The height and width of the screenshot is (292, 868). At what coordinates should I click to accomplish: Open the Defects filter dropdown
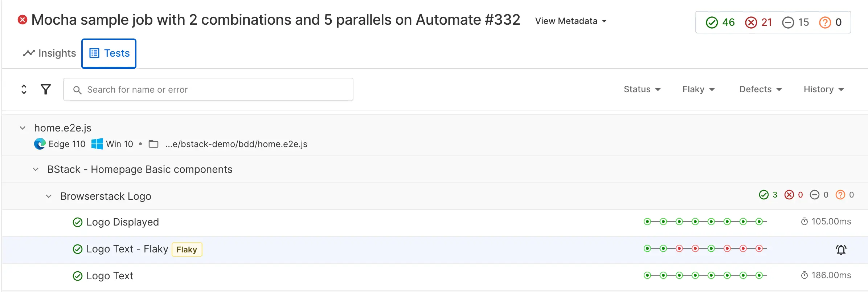click(x=760, y=89)
